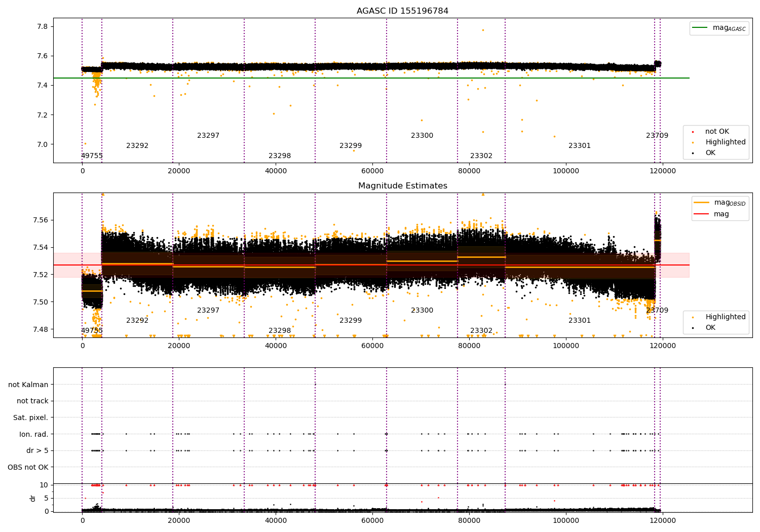Click the "Sat. pixel." axis label
The width and height of the screenshot is (760, 532).
pyautogui.click(x=31, y=418)
